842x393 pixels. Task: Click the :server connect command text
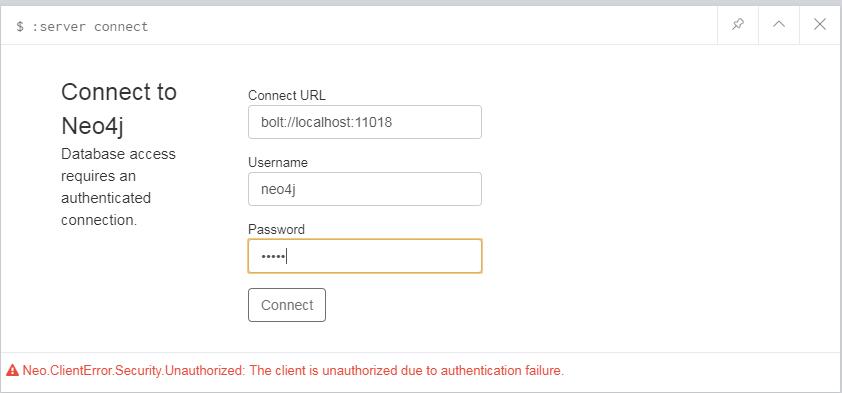[x=90, y=27]
